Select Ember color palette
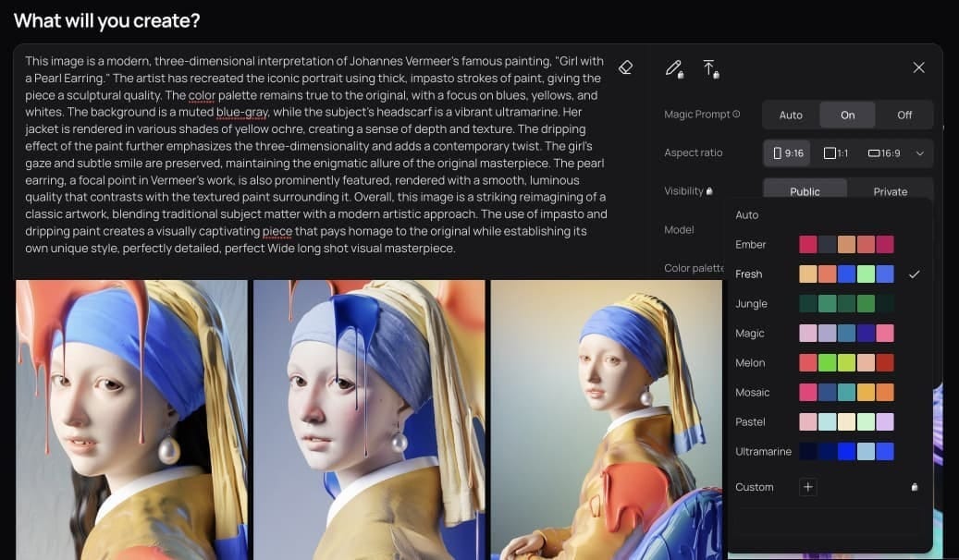Screen dimensions: 959x560 click(830, 245)
